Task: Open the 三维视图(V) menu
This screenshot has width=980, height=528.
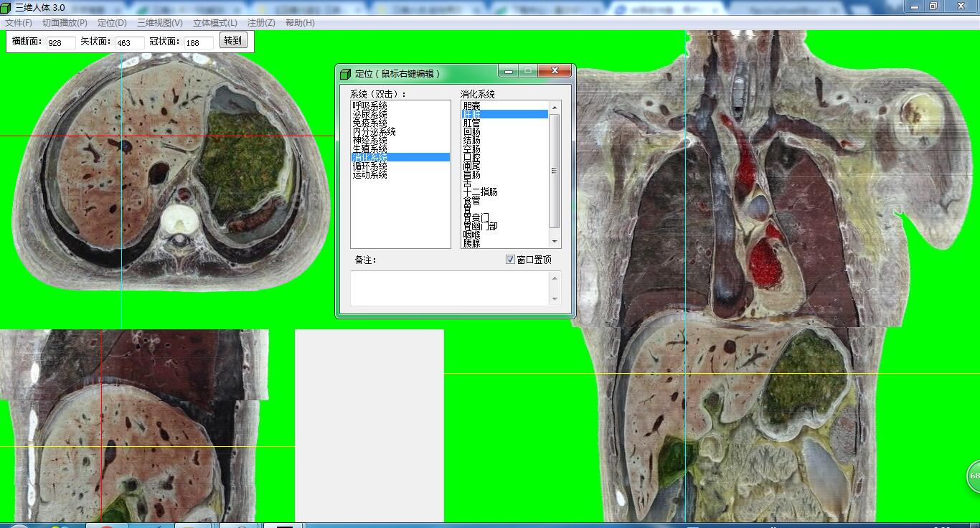Action: coord(159,23)
